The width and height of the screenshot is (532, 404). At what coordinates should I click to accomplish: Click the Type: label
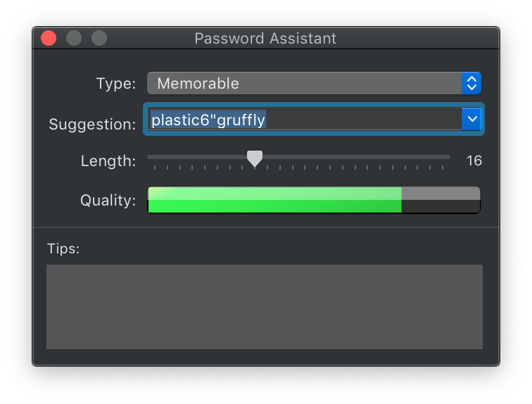[x=115, y=83]
